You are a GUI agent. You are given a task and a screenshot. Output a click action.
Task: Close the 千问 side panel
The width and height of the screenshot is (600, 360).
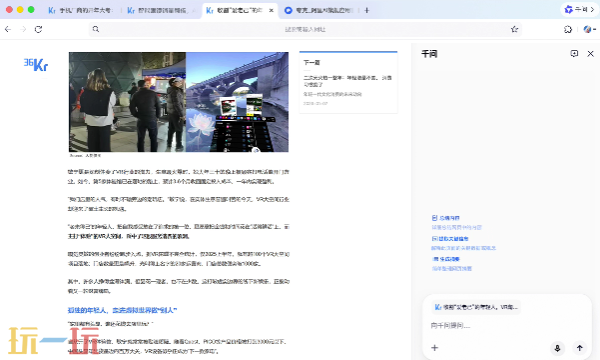pyautogui.click(x=590, y=54)
